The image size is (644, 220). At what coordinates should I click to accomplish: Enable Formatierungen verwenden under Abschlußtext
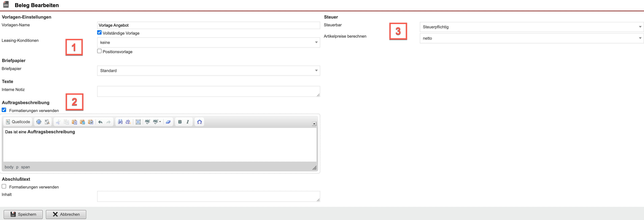point(4,186)
